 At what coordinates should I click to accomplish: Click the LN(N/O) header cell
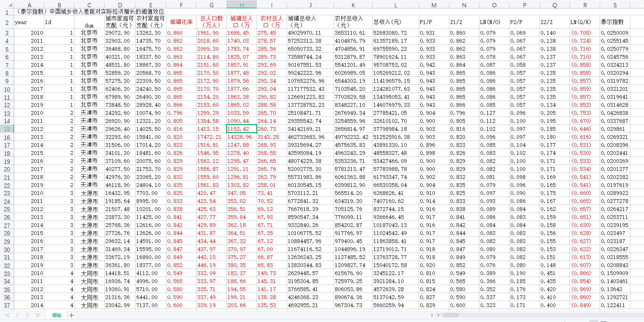tap(494, 22)
